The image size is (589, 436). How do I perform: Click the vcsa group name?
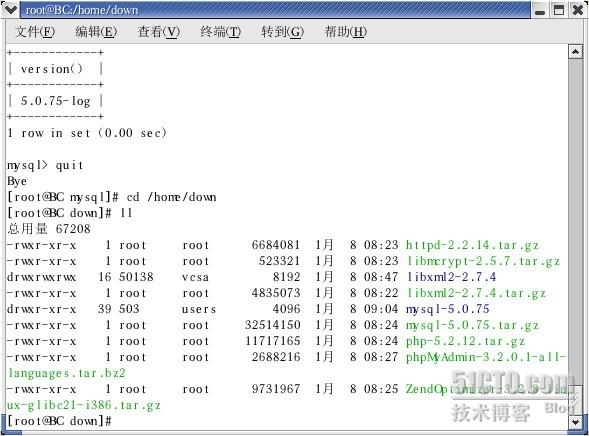point(195,277)
